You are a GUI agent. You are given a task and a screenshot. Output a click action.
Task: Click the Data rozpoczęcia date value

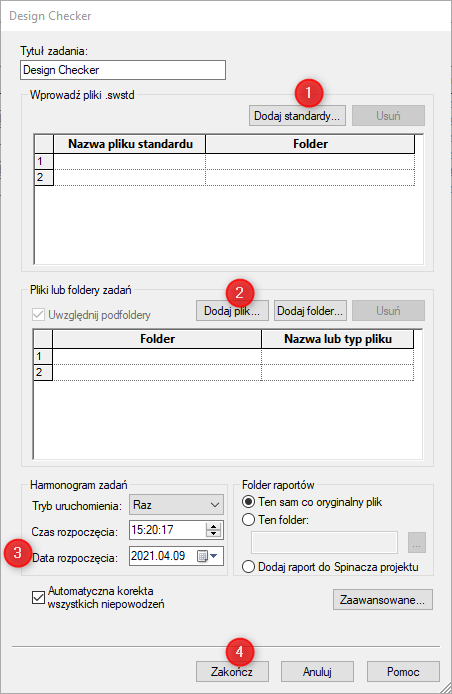(158, 556)
